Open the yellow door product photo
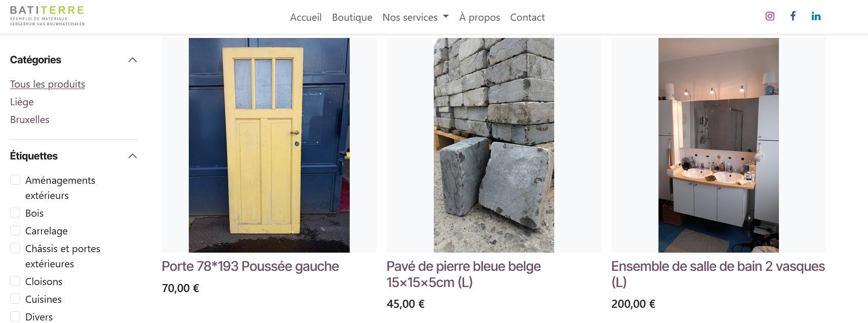 pos(269,145)
